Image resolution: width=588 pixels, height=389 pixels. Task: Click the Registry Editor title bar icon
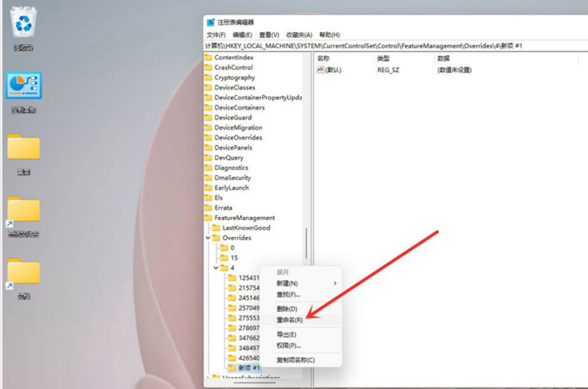(x=210, y=22)
